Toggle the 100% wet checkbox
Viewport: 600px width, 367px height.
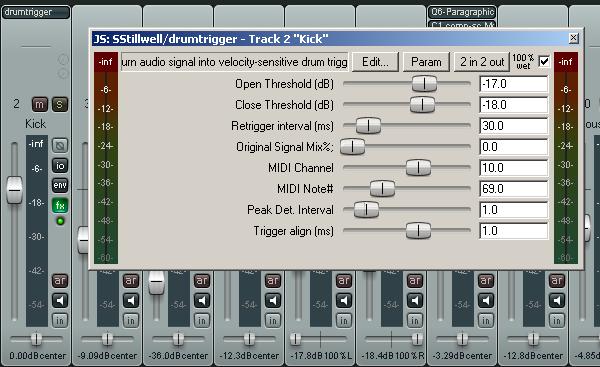point(544,61)
